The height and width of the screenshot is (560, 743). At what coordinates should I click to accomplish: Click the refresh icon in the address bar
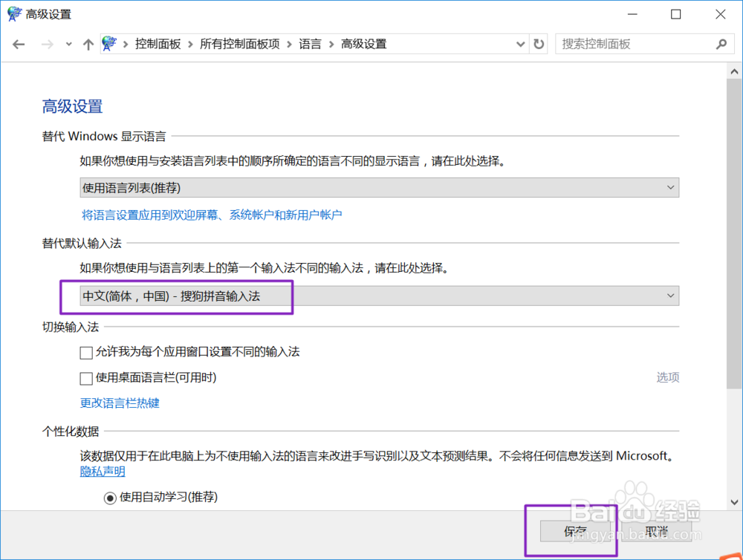pyautogui.click(x=538, y=44)
